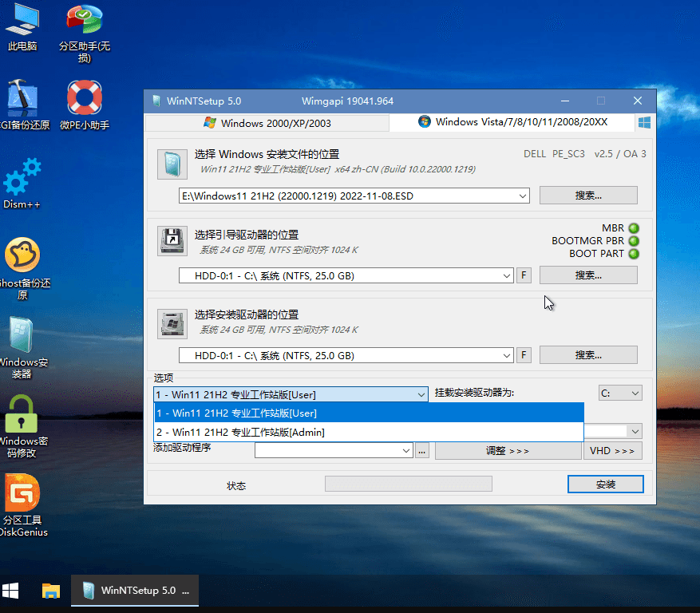
Task: Open the CGI备份还原 desktop icon
Action: 22,105
